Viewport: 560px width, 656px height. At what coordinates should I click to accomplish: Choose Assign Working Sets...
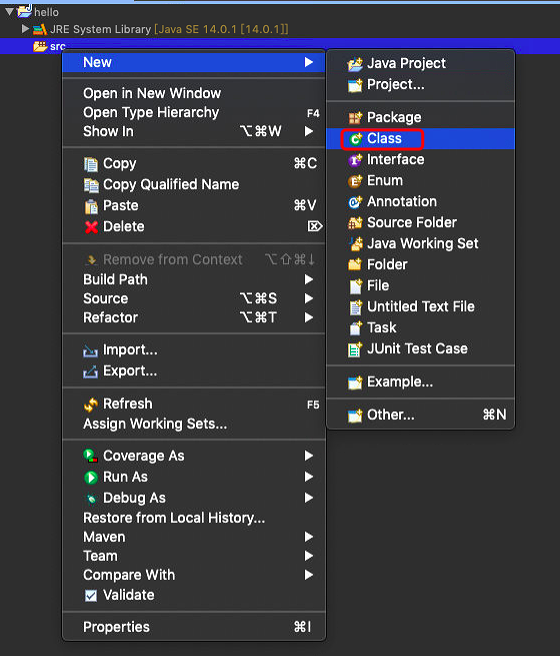193,424
